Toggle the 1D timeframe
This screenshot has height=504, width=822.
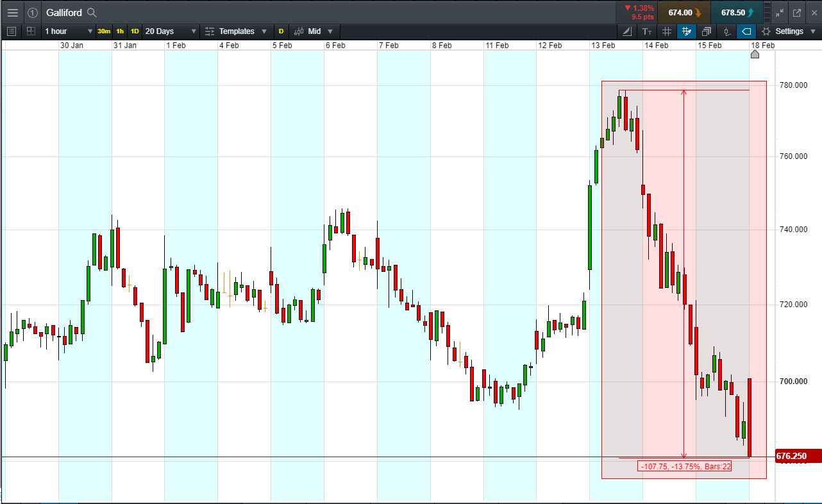(x=134, y=31)
